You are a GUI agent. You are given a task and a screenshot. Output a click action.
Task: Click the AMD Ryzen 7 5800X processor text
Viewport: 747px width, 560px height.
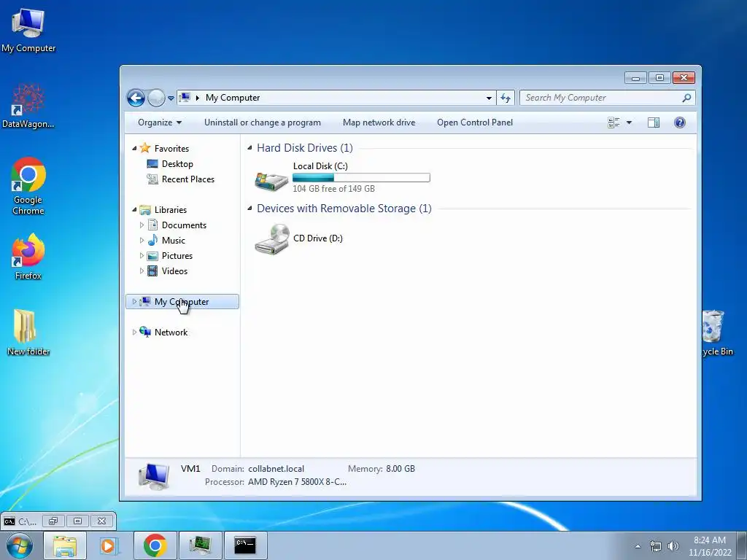[298, 482]
